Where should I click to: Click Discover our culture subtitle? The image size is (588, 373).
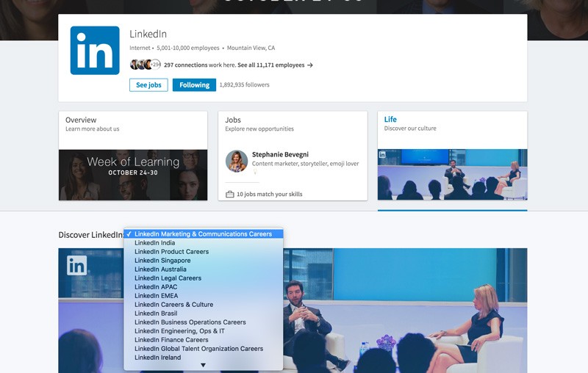[x=410, y=128]
